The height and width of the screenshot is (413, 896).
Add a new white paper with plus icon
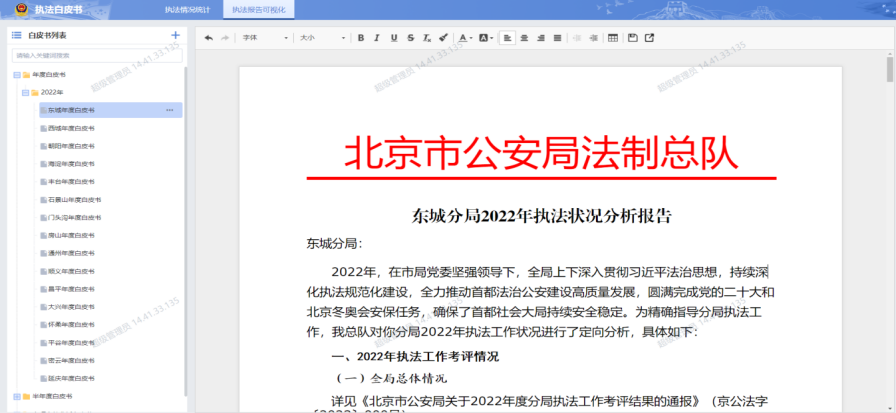176,35
